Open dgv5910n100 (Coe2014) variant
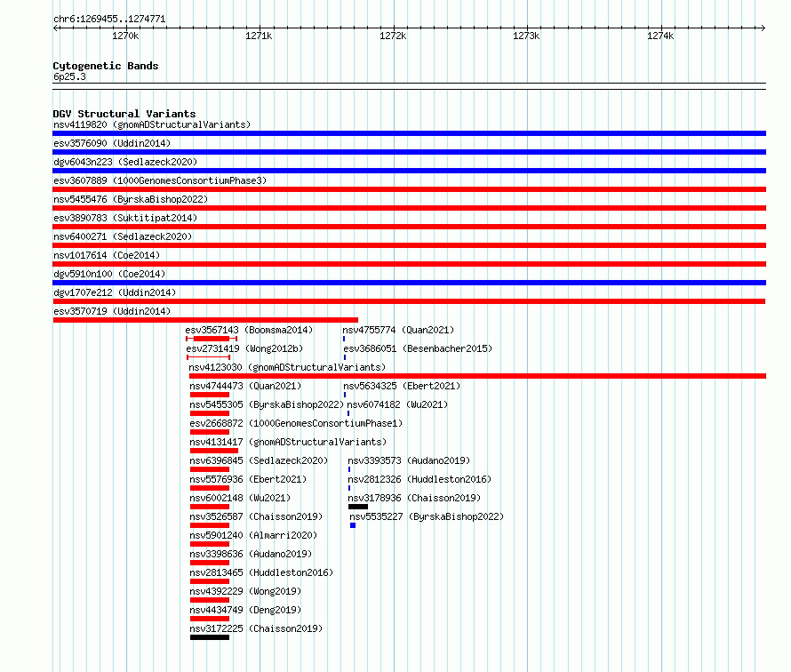791x672 pixels. pos(109,274)
